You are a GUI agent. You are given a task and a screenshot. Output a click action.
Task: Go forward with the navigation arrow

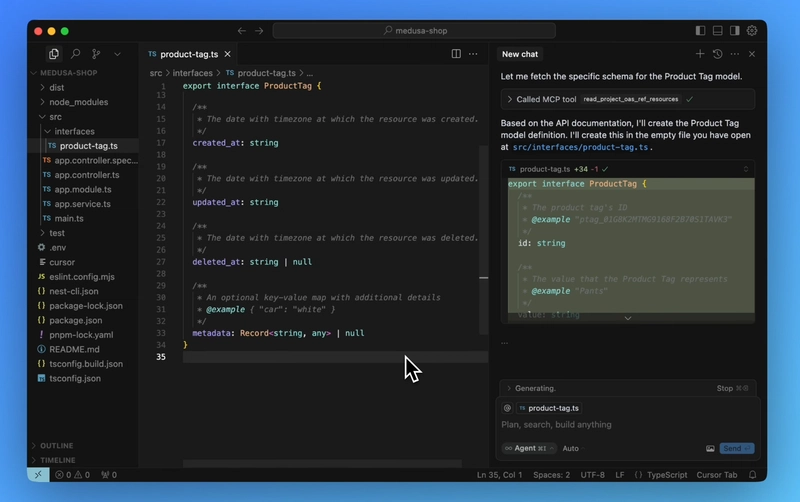[x=259, y=31]
